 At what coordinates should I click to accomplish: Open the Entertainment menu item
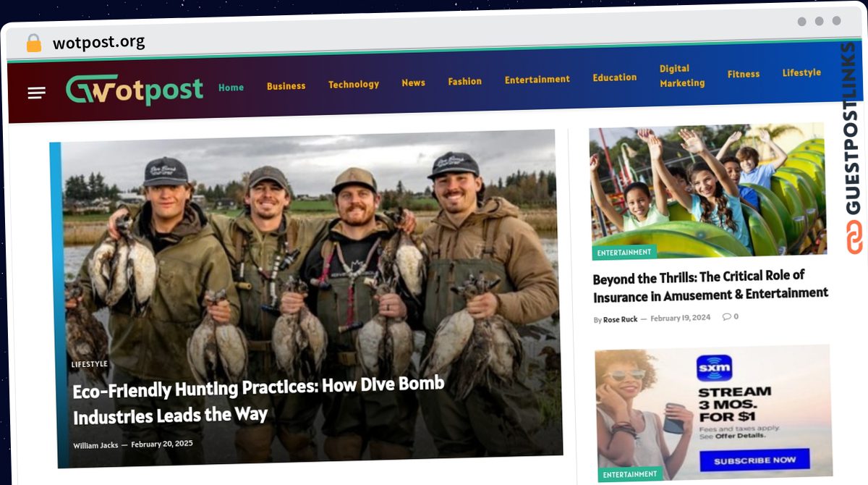[537, 80]
